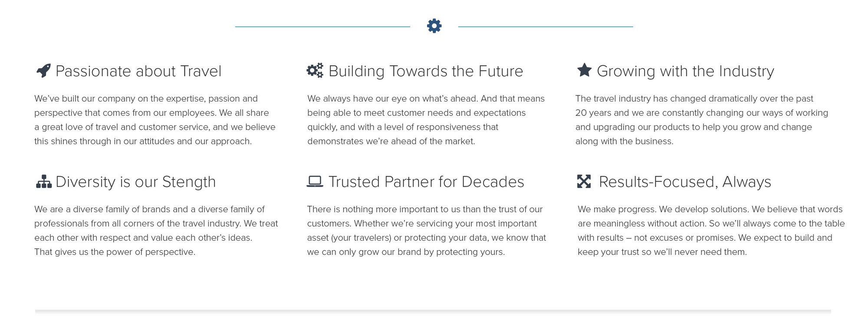Image resolution: width=868 pixels, height=326 pixels.
Task: Click the rocket icon beside Passionate about Travel
Action: click(x=43, y=70)
